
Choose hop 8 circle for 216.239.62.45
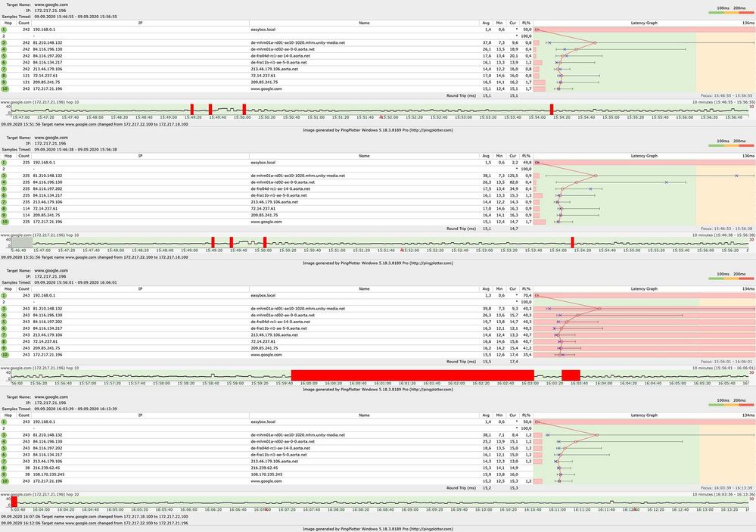pos(4,468)
